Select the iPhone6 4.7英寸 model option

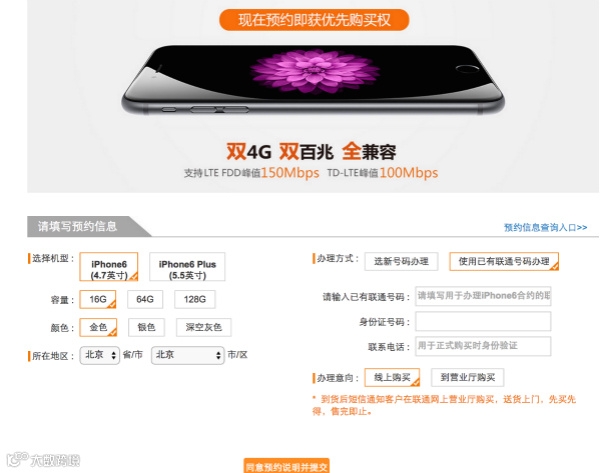[x=109, y=267]
